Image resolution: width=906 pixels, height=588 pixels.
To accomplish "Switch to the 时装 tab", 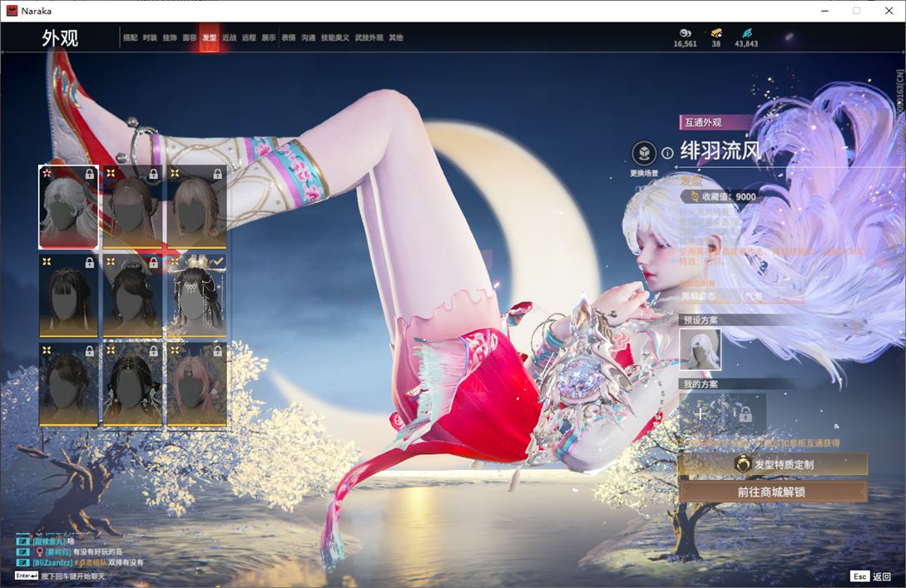I will point(150,37).
